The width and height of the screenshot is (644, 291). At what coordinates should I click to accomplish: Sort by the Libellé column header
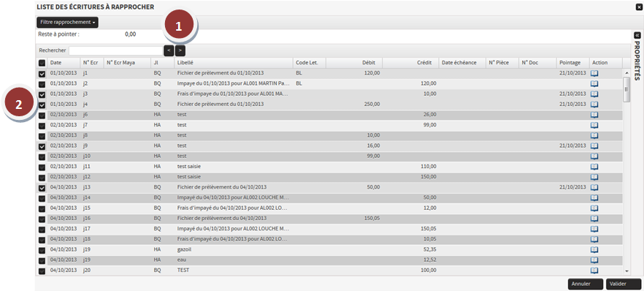point(234,62)
